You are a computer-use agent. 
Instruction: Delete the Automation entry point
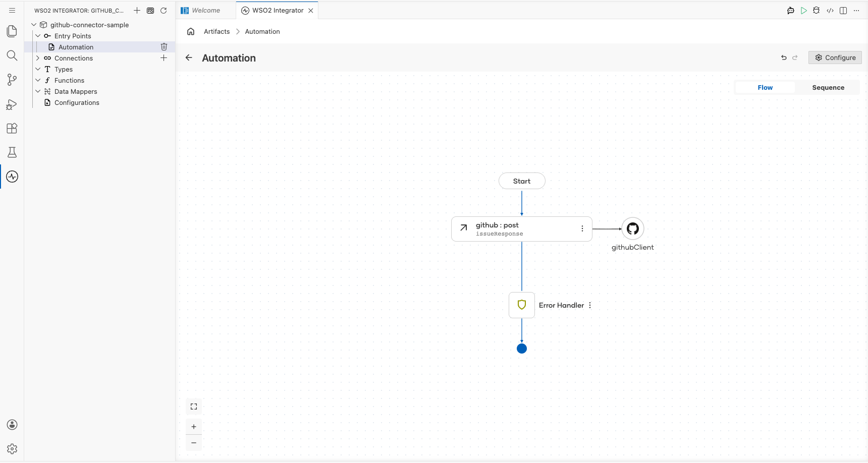pos(164,47)
